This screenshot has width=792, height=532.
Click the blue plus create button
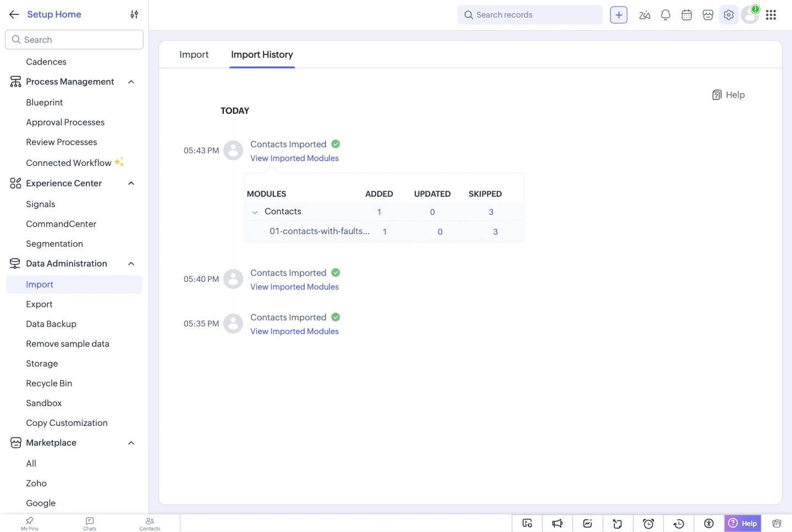pyautogui.click(x=619, y=15)
